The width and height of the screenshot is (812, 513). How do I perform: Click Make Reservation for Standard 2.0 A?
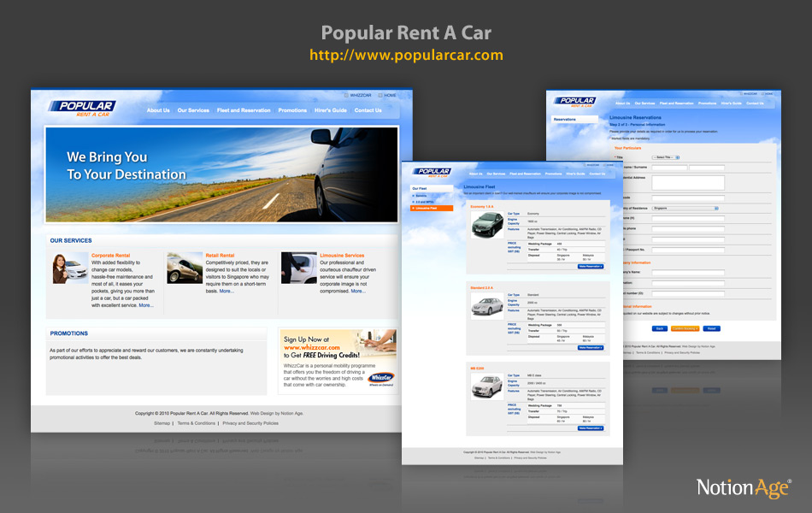(591, 348)
